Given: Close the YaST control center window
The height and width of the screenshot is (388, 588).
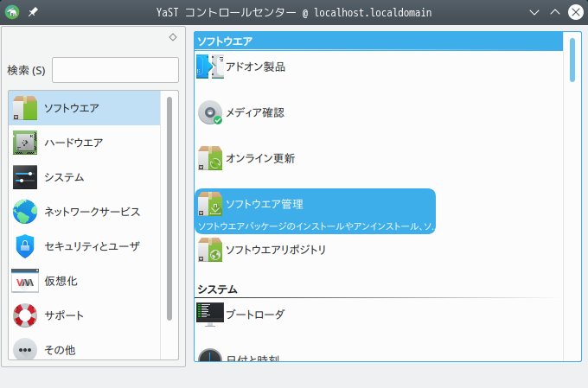Looking at the screenshot, I should click(x=576, y=12).
